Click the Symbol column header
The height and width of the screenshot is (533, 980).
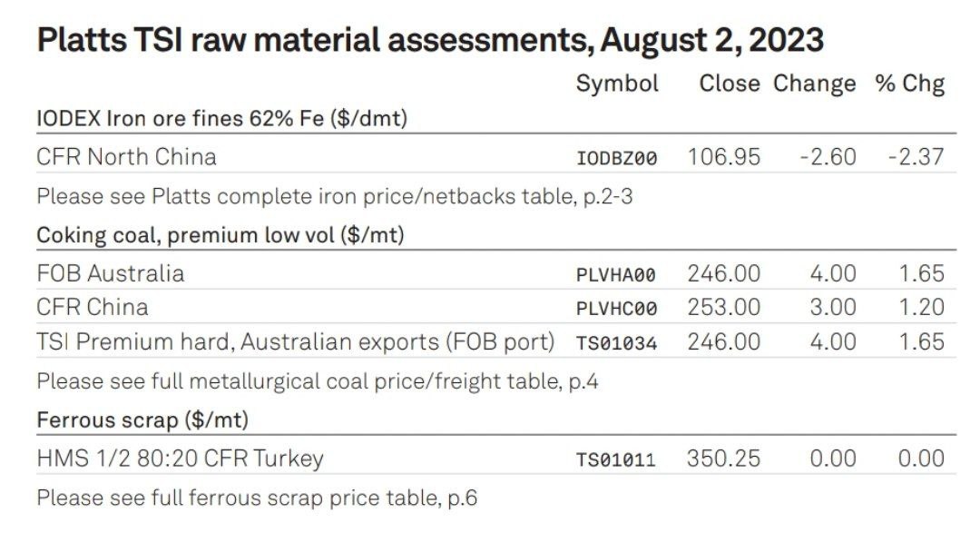click(617, 84)
